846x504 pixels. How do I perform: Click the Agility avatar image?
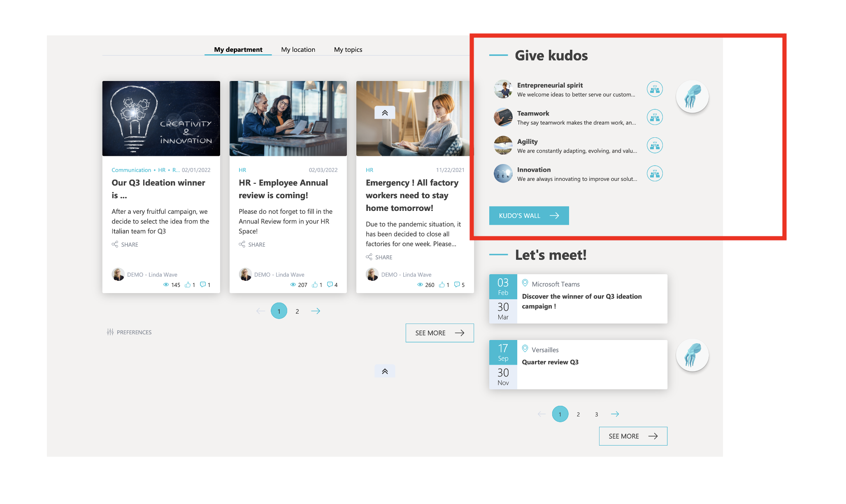click(x=503, y=146)
